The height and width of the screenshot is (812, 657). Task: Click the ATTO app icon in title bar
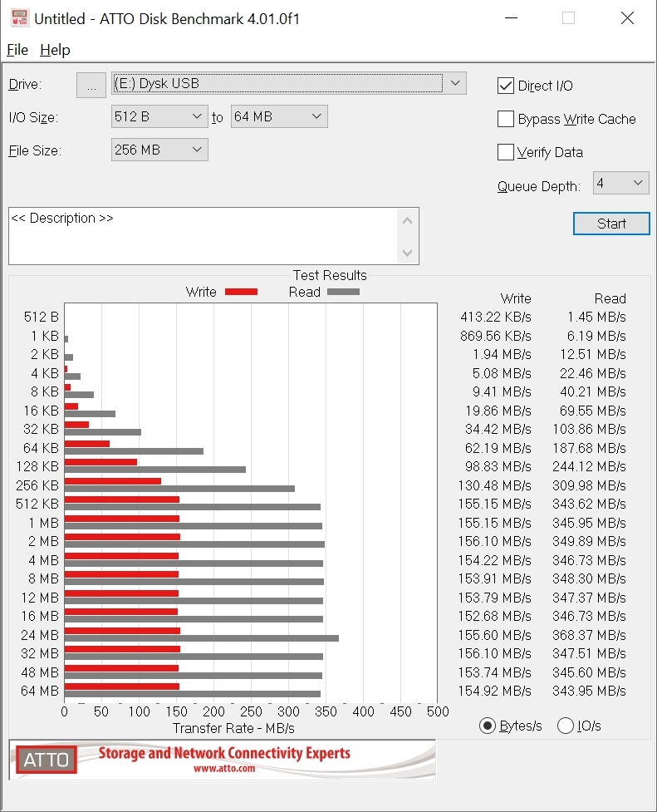pos(18,18)
